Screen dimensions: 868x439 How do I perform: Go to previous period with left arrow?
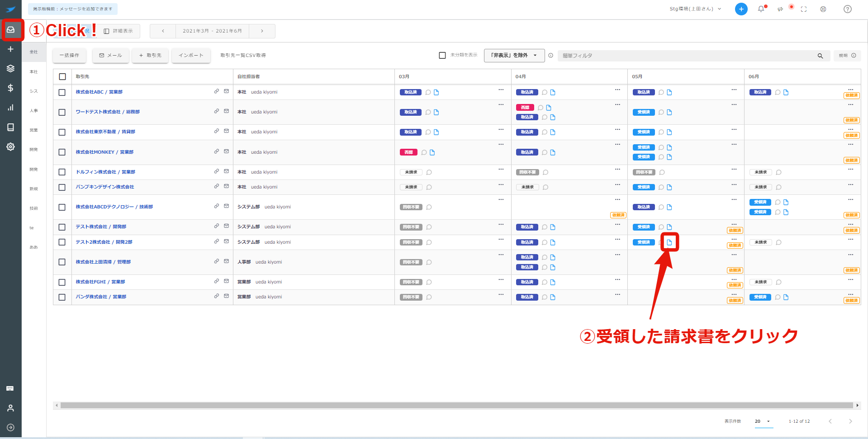[x=163, y=31]
